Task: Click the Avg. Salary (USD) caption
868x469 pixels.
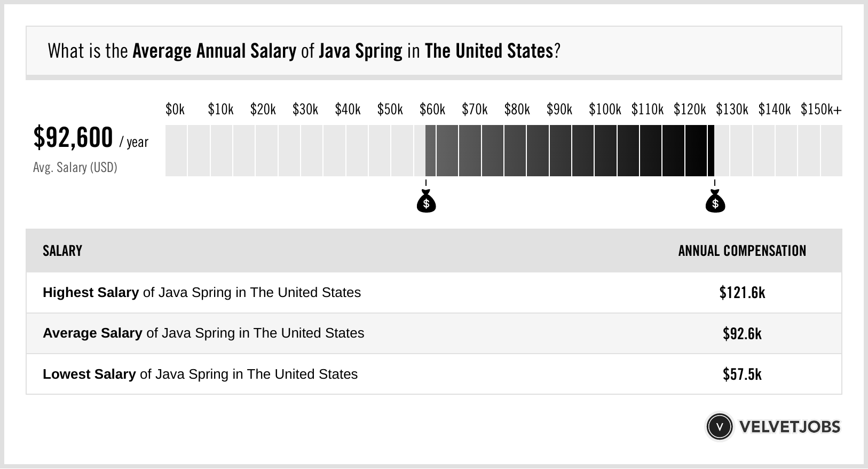Action: pos(75,168)
